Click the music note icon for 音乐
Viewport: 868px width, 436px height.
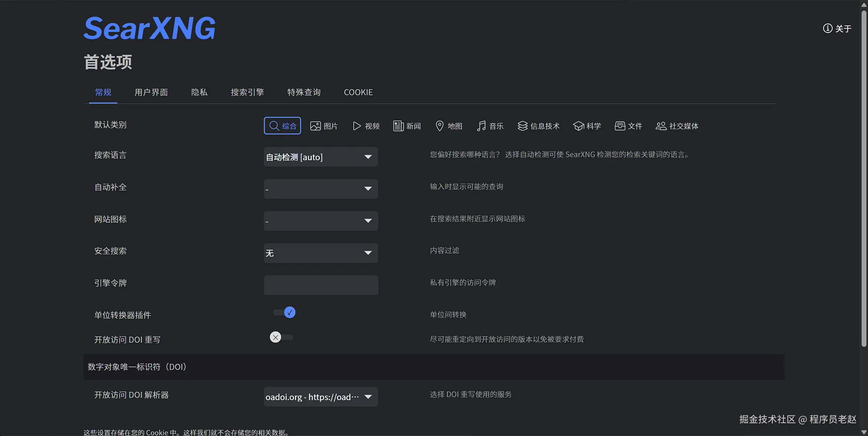coord(481,126)
